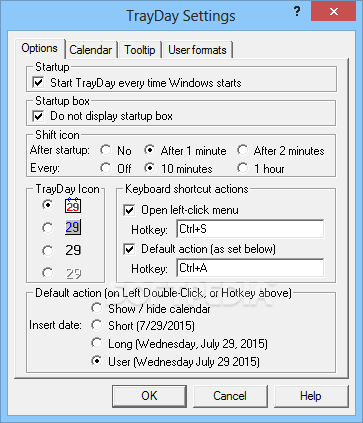Image resolution: width=363 pixels, height=423 pixels.
Task: Click the TrayDay Settings title text
Action: (181, 16)
